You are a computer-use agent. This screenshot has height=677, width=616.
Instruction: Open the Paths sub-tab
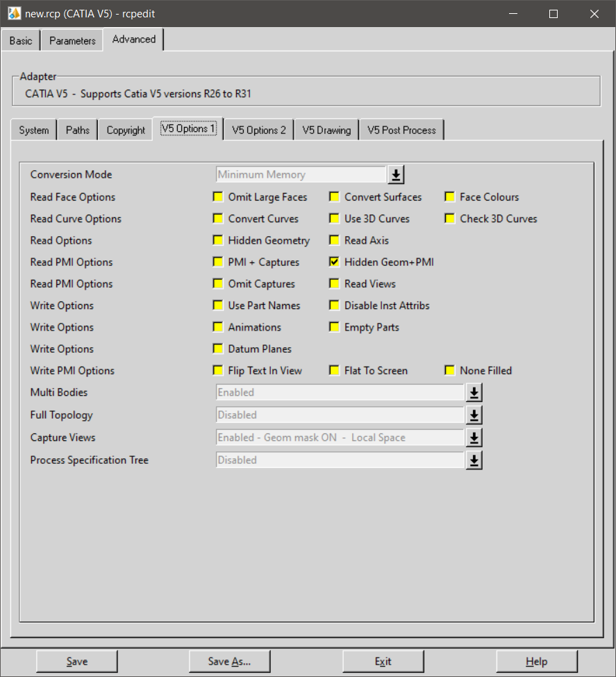coord(78,130)
